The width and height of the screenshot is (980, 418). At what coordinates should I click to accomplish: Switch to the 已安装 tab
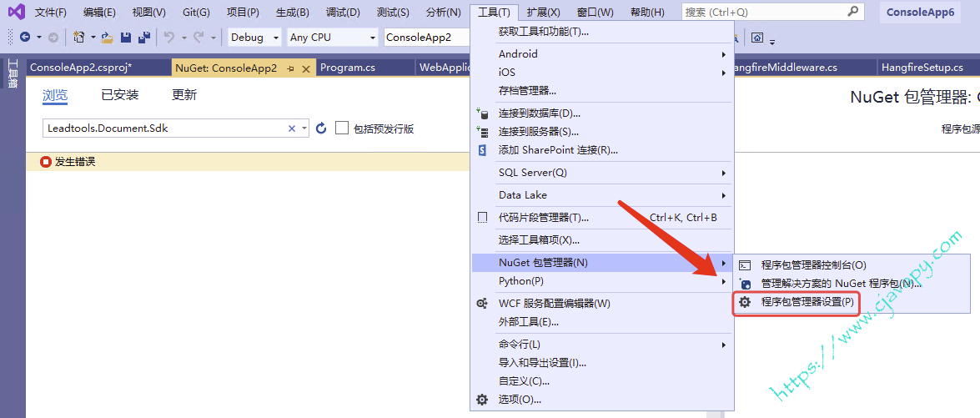pos(120,95)
